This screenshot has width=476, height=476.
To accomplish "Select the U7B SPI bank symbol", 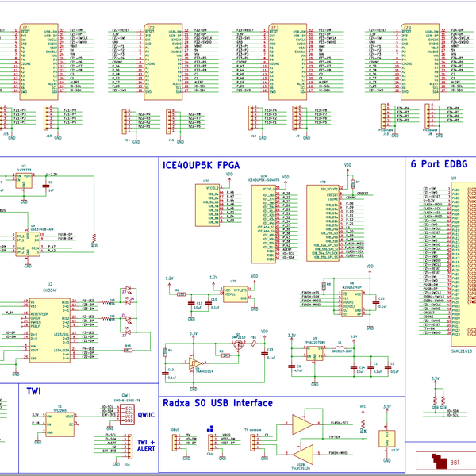I will [x=323, y=223].
